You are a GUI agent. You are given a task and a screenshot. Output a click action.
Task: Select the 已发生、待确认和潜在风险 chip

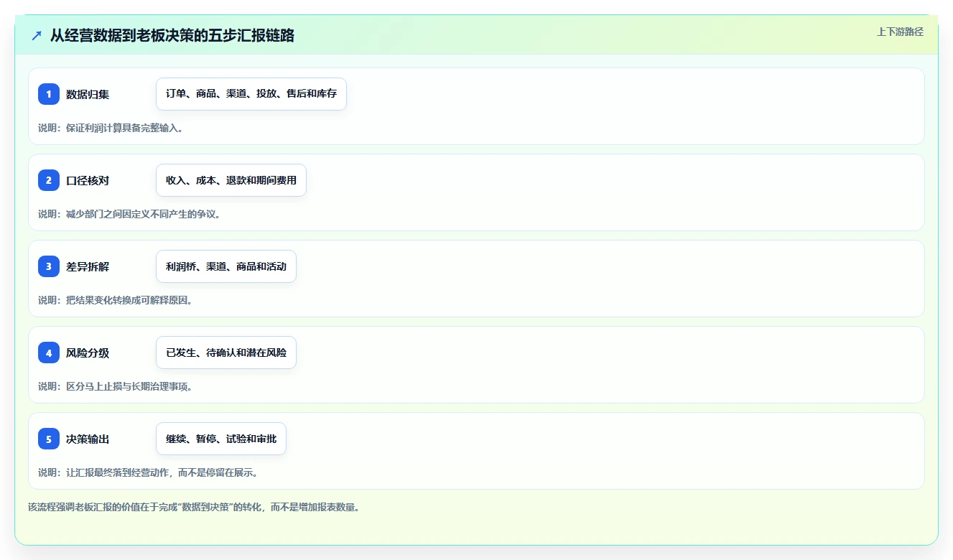(226, 353)
